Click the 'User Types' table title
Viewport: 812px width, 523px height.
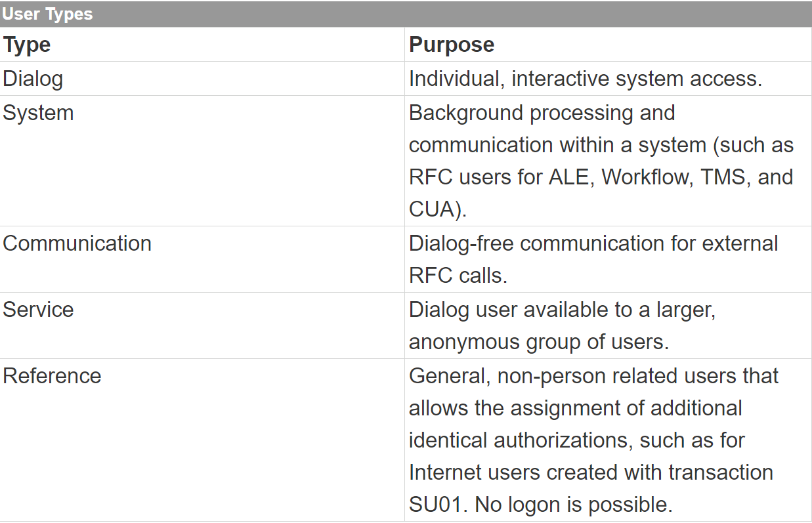47,14
